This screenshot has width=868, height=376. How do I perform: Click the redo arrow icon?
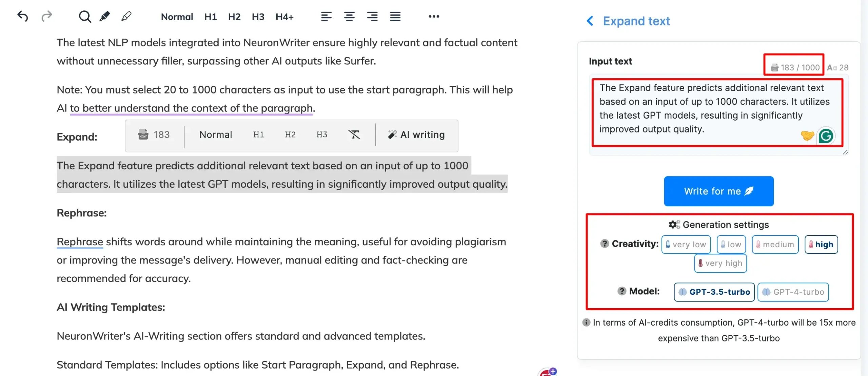[x=47, y=16]
